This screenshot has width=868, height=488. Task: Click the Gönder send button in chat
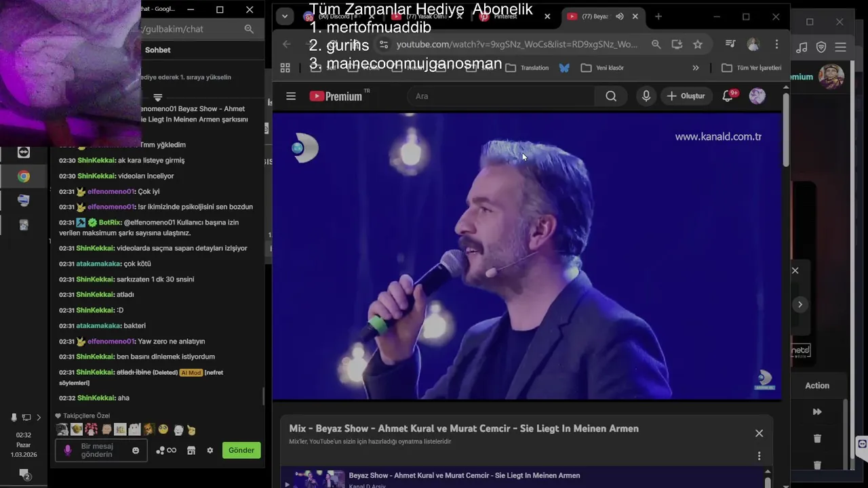(x=241, y=450)
